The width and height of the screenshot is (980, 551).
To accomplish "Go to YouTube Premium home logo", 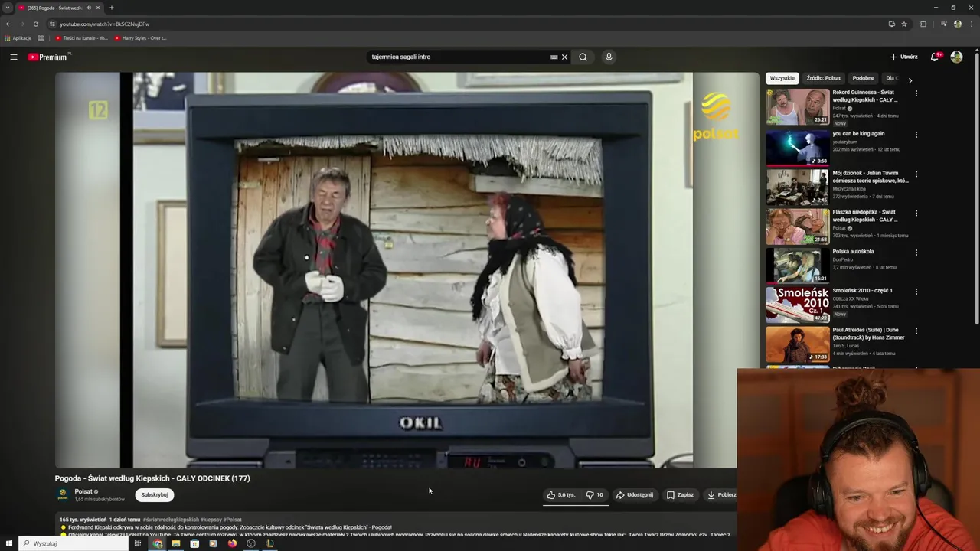I will pyautogui.click(x=48, y=57).
